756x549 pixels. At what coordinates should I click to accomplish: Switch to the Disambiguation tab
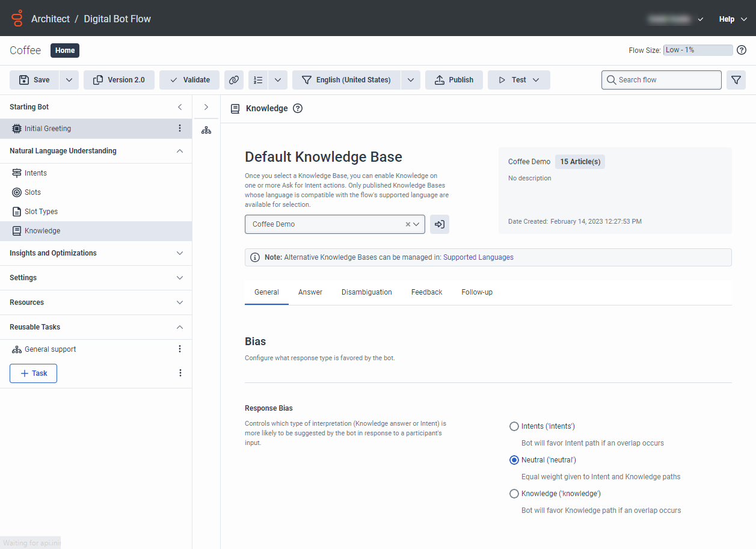pos(367,292)
